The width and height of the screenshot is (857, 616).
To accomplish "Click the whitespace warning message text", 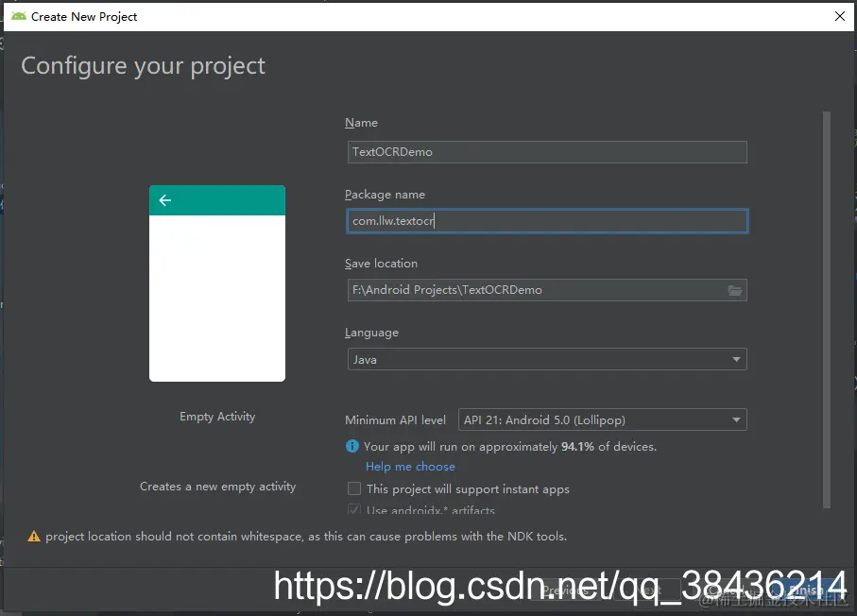I will pos(306,537).
